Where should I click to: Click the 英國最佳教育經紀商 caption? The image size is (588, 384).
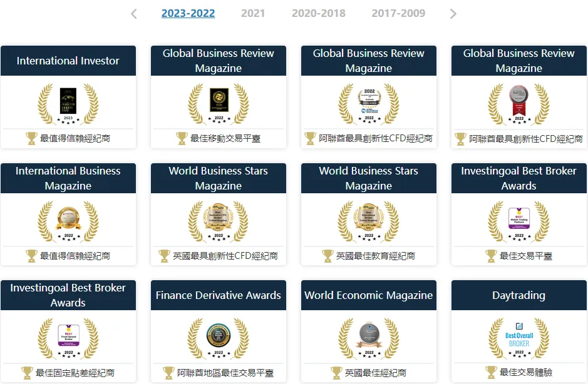(376, 256)
